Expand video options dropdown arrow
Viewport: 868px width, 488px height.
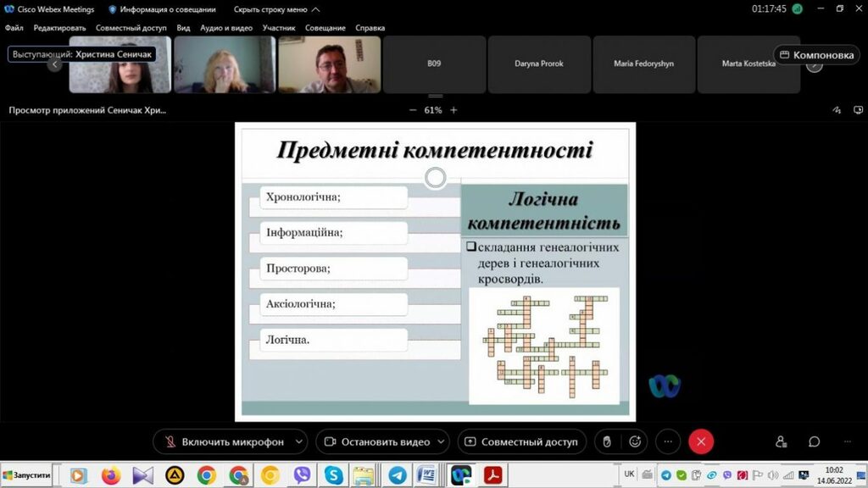(442, 441)
